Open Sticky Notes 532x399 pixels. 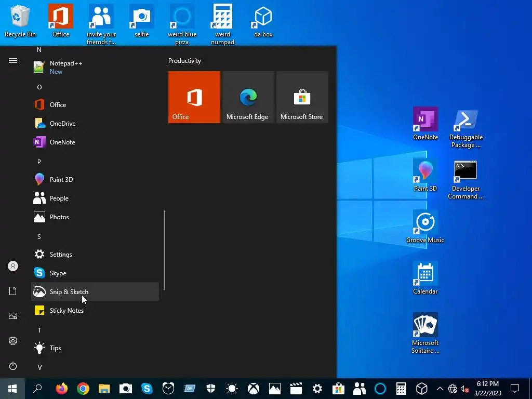[x=95, y=310]
